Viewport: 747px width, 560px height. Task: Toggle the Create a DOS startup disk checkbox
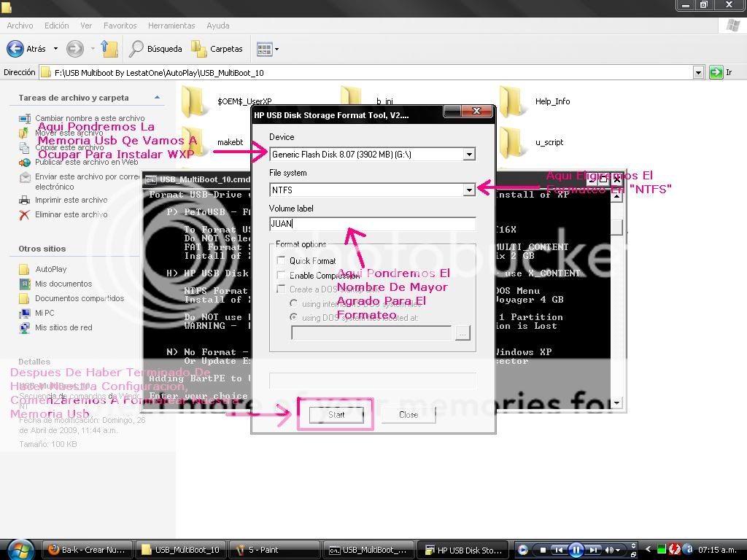click(281, 289)
